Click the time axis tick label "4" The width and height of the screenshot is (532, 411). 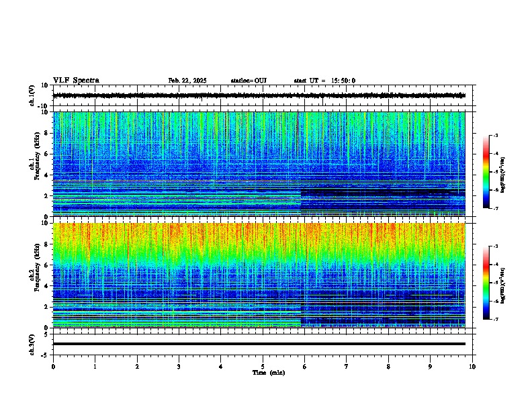221,367
